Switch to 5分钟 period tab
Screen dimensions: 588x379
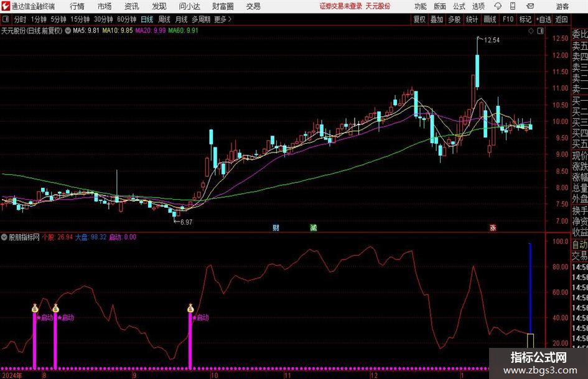click(x=58, y=19)
